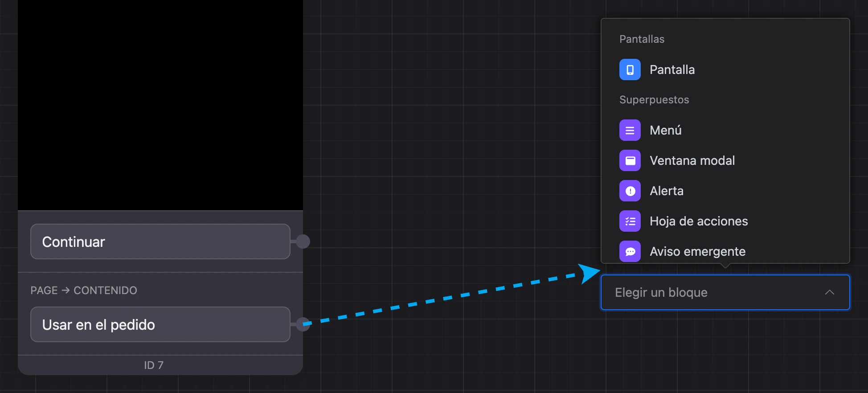The height and width of the screenshot is (393, 868).
Task: Click the Continuar button
Action: (160, 242)
